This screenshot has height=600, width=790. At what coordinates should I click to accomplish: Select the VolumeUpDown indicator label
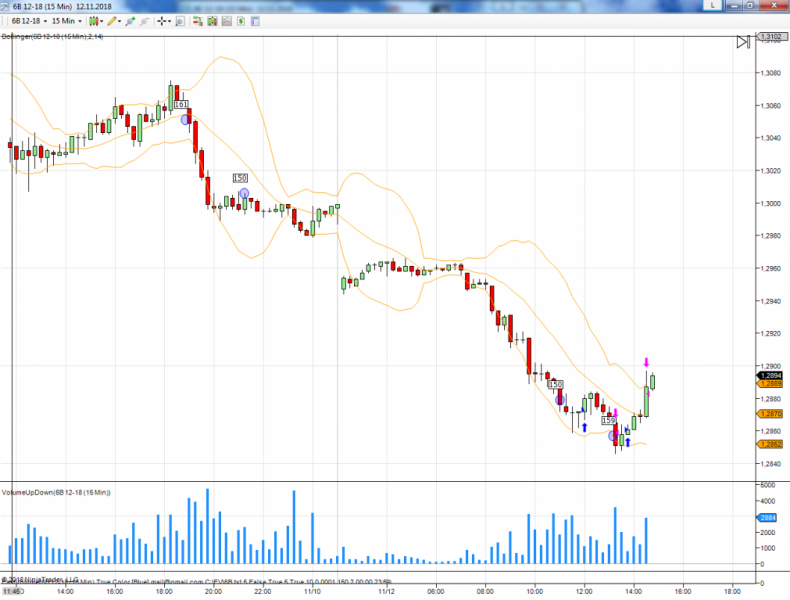click(x=56, y=492)
